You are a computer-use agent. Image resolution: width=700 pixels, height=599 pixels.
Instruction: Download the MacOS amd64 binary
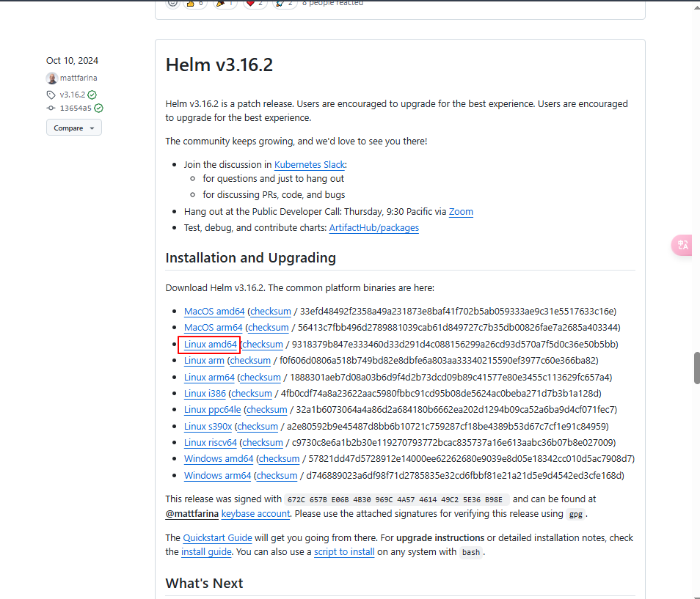(214, 312)
